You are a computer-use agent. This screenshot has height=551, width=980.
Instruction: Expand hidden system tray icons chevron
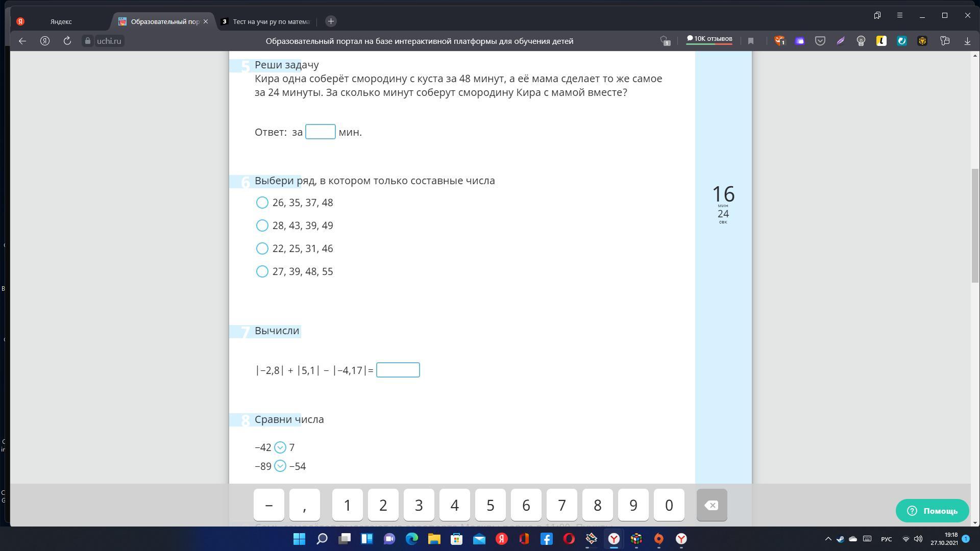[x=828, y=539]
